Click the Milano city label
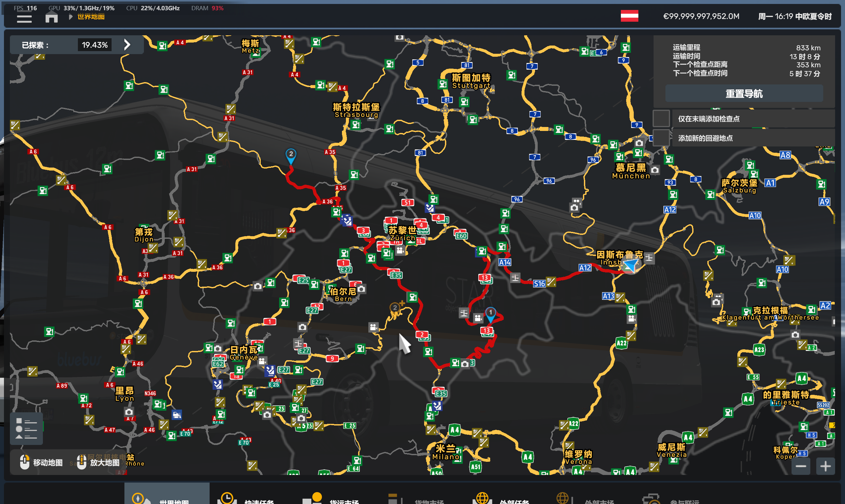Viewport: 845px width, 504px height. click(445, 452)
